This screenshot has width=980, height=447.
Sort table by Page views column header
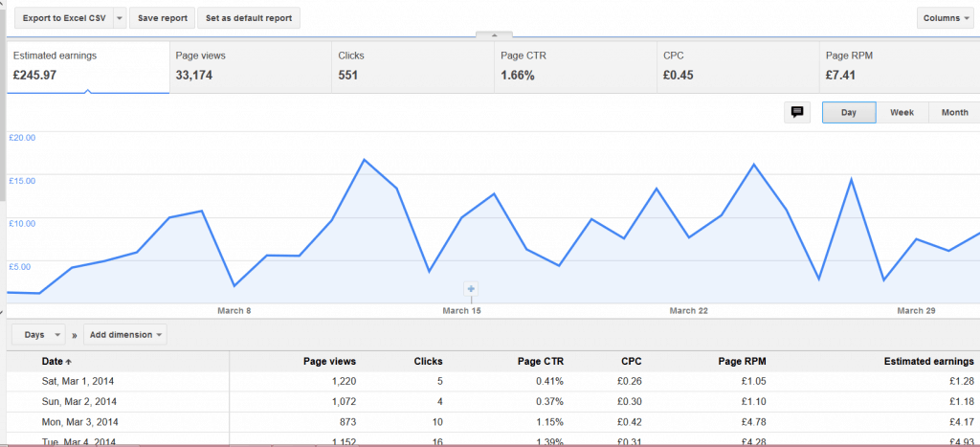point(329,362)
